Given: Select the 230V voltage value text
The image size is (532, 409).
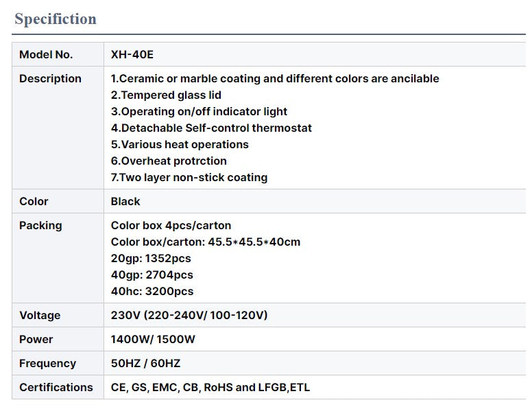Looking at the screenshot, I should (x=189, y=315).
